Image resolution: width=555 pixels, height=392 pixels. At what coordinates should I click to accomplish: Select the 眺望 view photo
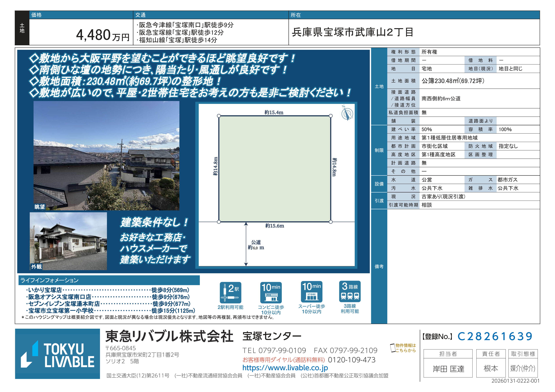[106, 155]
